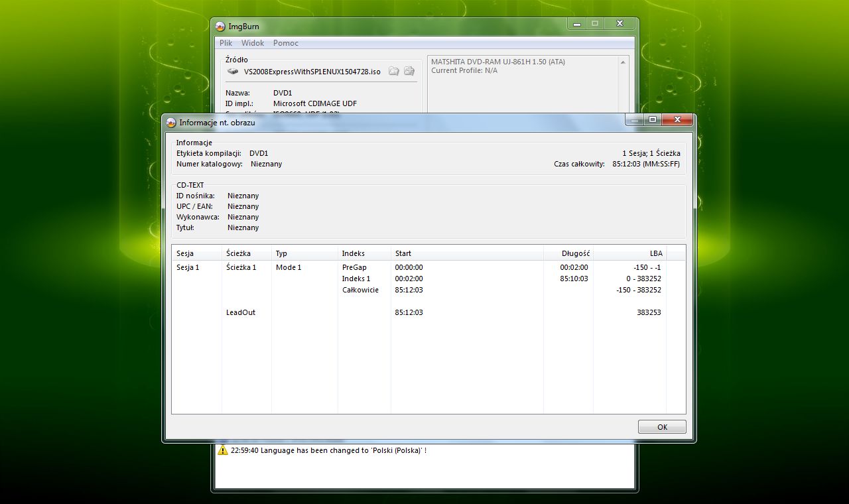The height and width of the screenshot is (504, 849).
Task: Click the Etykieta kompilacji DVD1 value
Action: coord(259,153)
